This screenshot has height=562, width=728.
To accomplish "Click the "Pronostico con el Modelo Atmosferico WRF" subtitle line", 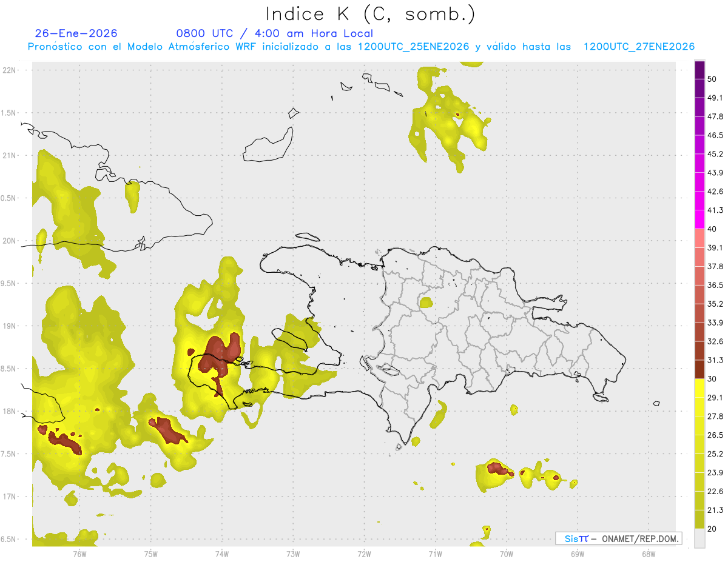I will click(362, 47).
